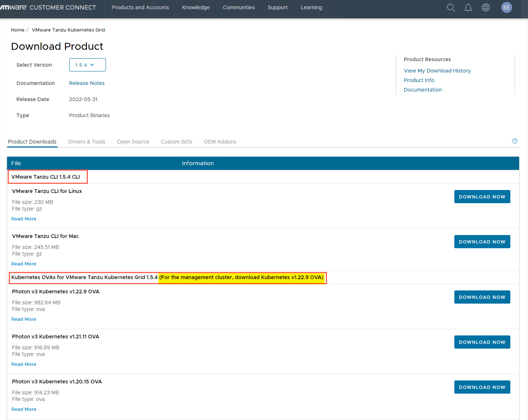Switch to Drivers & Tools tab

[x=86, y=142]
